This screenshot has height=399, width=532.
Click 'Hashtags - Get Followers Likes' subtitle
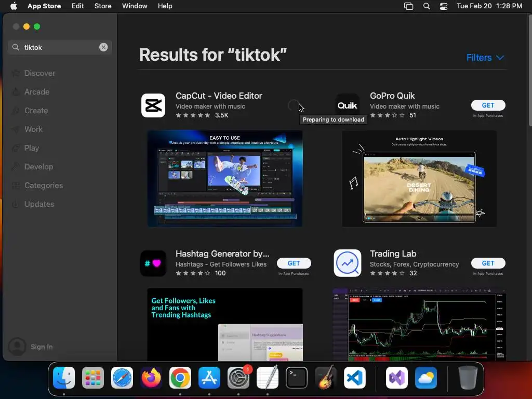[221, 264]
